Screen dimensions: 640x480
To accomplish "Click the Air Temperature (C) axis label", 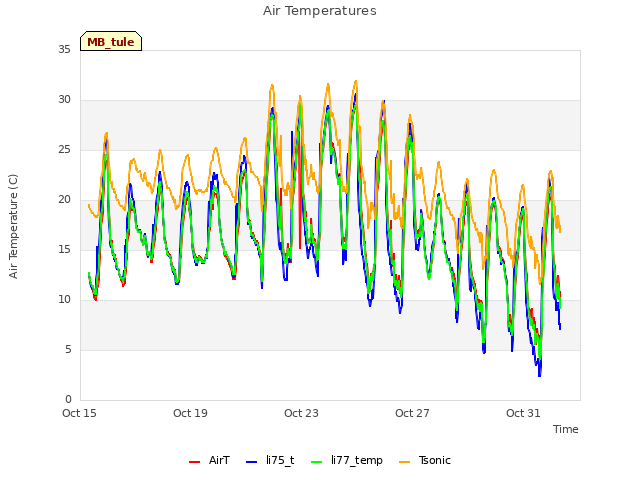I will pos(13,226).
